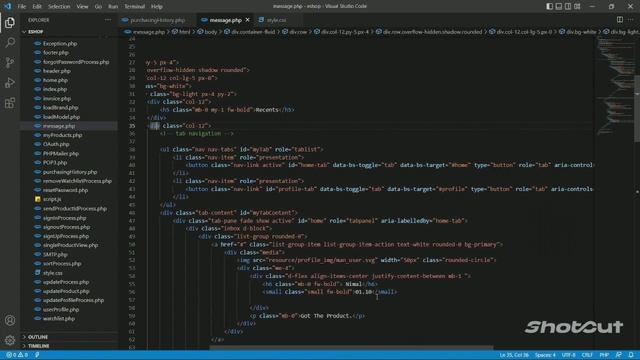Open the Help menu
The image size is (640, 360).
157,7
